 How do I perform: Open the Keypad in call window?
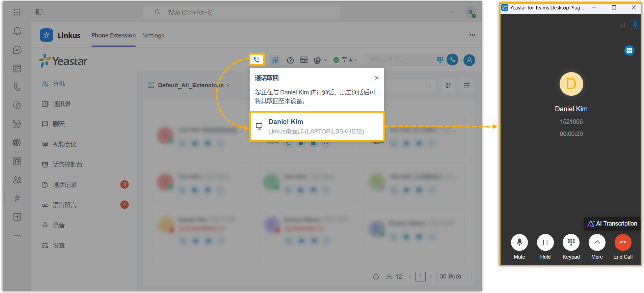(x=571, y=242)
